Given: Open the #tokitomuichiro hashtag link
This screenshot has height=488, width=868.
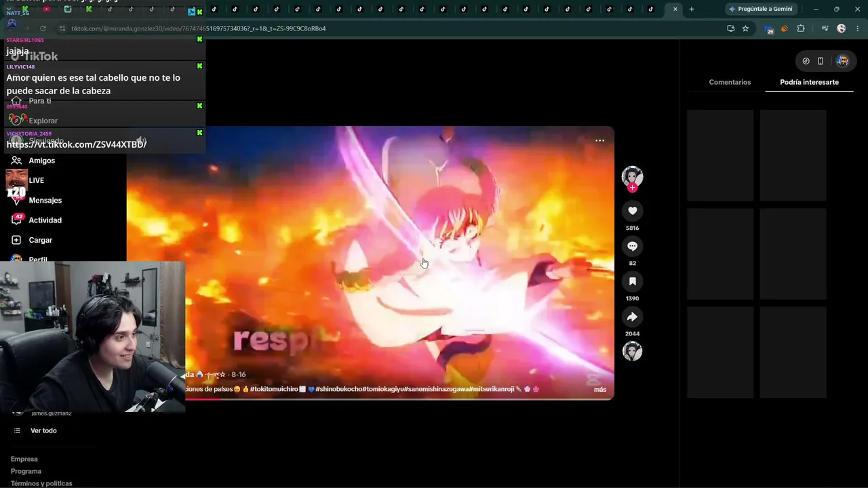Looking at the screenshot, I should pos(274,389).
